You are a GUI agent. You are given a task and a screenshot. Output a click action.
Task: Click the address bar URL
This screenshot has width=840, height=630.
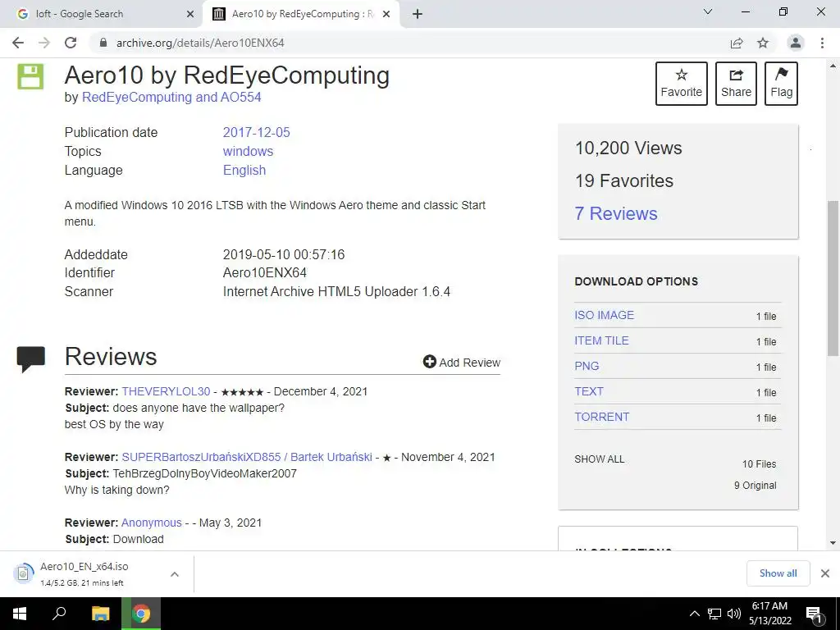coord(200,43)
